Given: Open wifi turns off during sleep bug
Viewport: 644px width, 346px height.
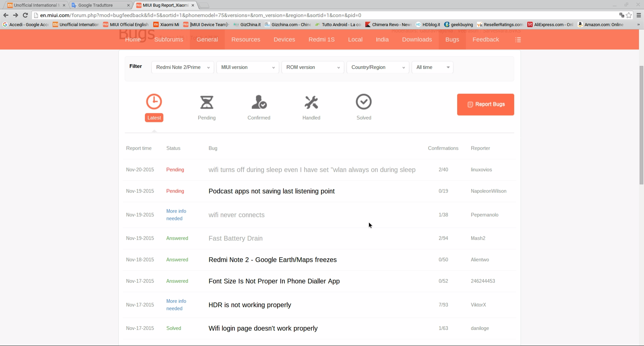Looking at the screenshot, I should click(312, 170).
